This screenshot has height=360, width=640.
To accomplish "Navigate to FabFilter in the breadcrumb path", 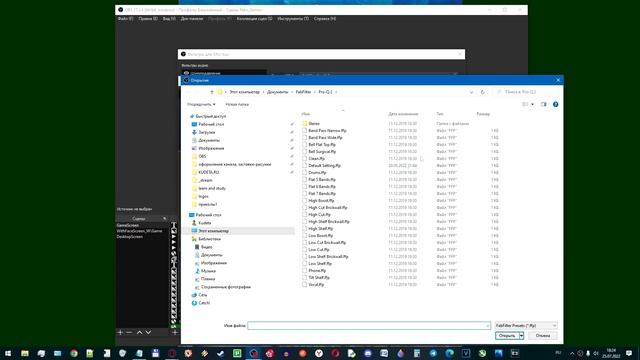I will [303, 92].
